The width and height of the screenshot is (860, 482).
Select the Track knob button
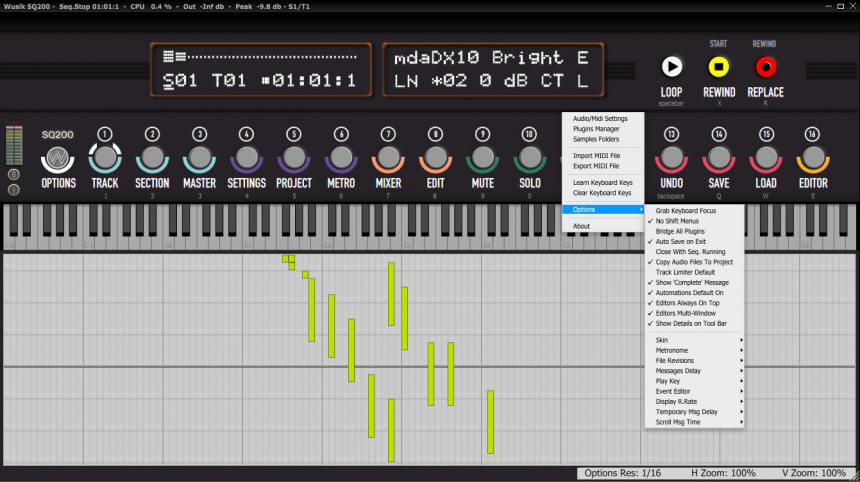tap(105, 158)
